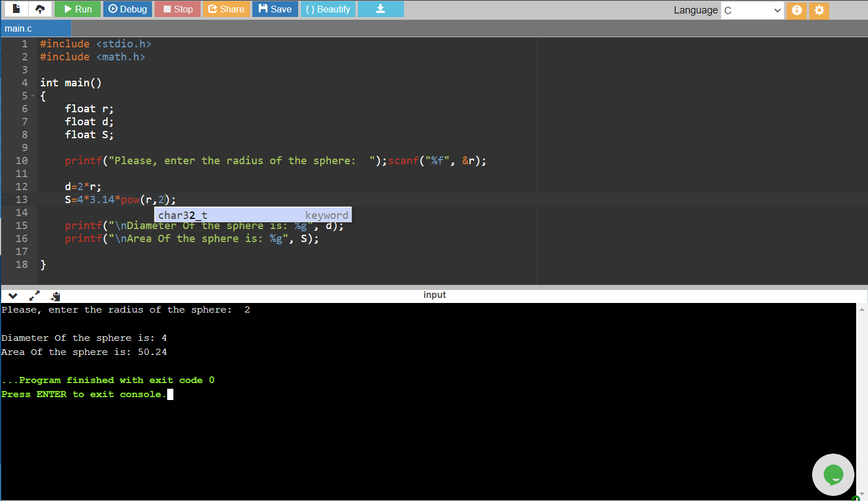Viewport: 868px width, 501px height.
Task: Save the project with the Save button
Action: 275,9
